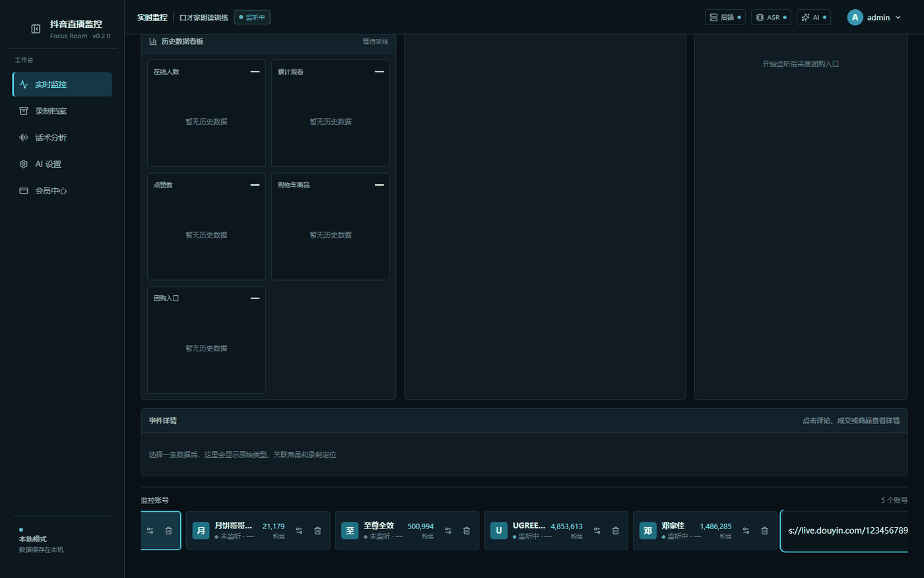Delete the 至尊全效 account

click(467, 530)
